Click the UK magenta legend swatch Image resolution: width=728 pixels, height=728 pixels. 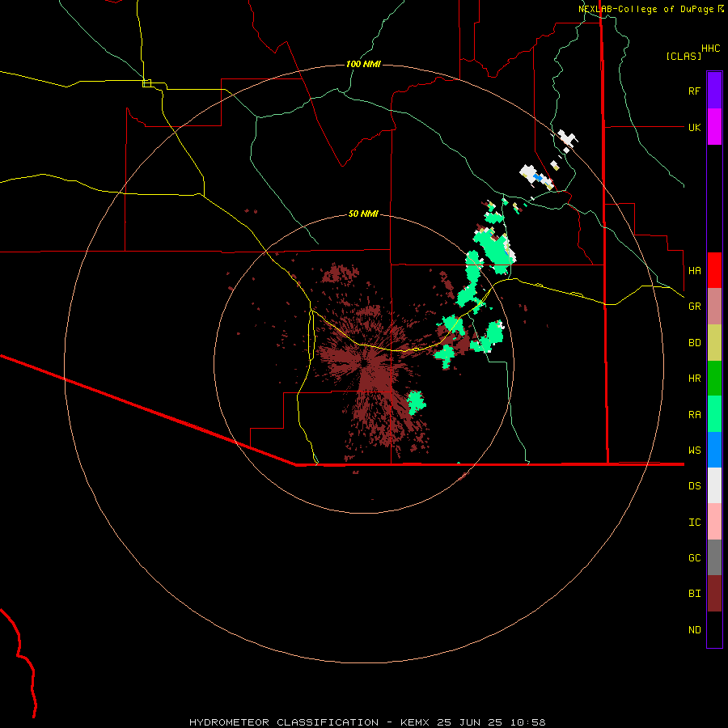[x=714, y=127]
